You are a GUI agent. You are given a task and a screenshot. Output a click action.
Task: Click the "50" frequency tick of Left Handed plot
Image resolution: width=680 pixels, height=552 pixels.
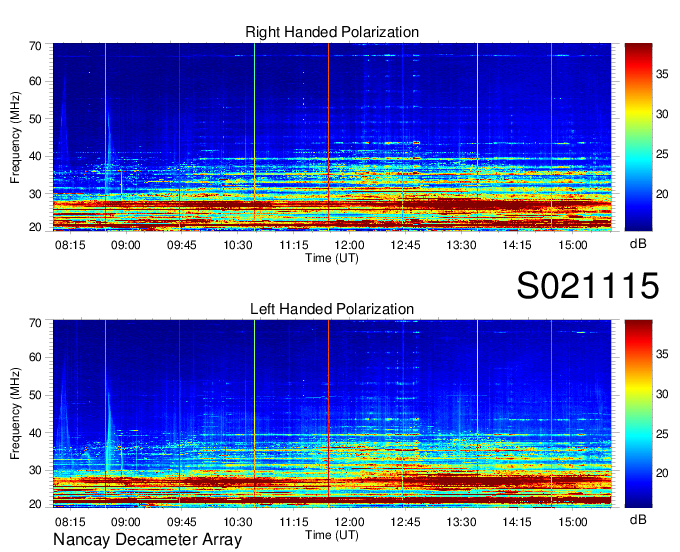(x=35, y=395)
